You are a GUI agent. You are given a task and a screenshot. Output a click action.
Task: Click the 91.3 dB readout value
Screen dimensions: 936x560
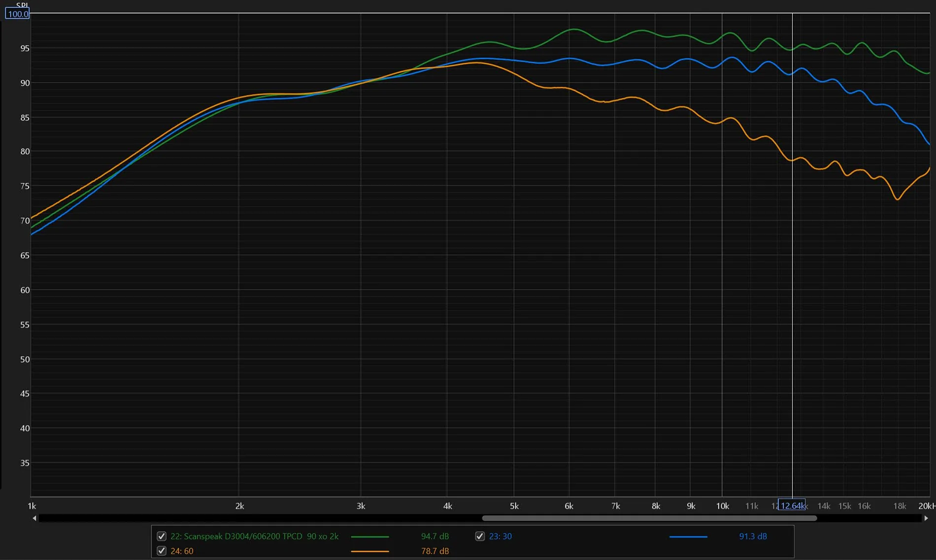click(753, 536)
